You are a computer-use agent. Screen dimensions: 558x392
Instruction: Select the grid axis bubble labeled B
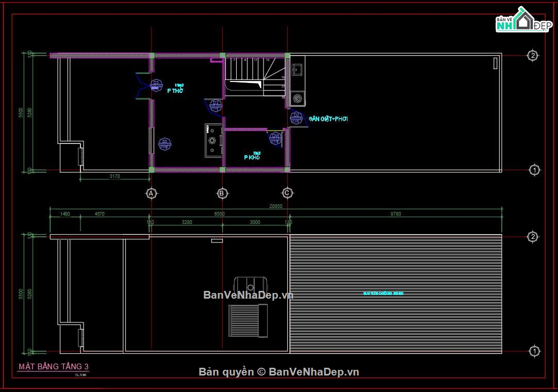point(222,193)
